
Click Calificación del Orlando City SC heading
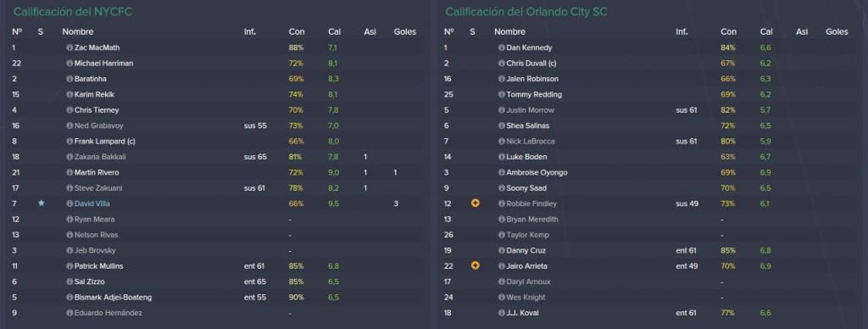pyautogui.click(x=526, y=12)
